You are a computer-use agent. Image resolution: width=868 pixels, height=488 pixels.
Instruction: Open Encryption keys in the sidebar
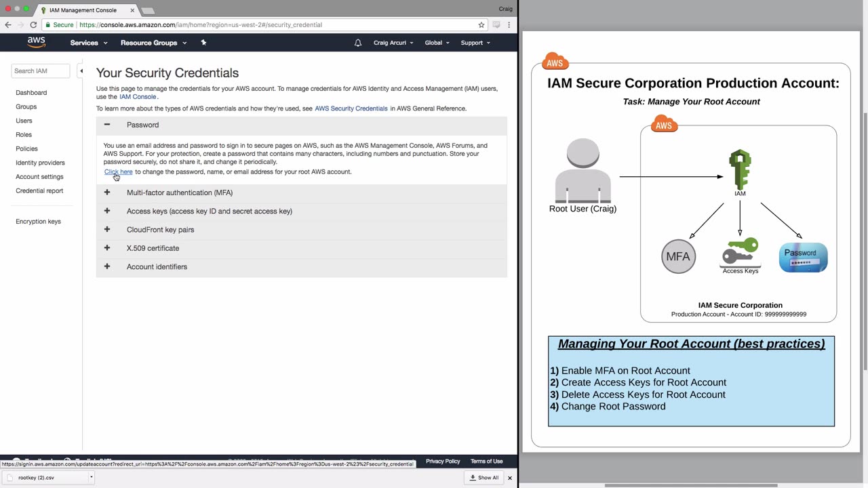coord(39,222)
